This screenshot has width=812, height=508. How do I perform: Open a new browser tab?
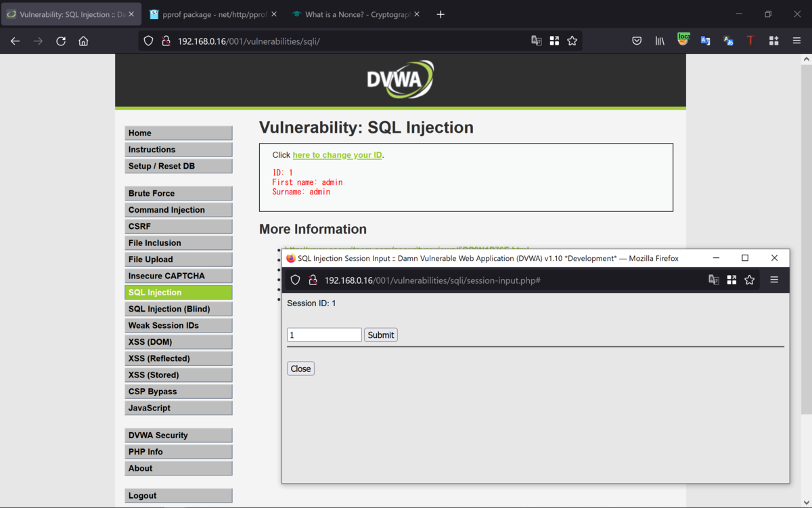(441, 14)
